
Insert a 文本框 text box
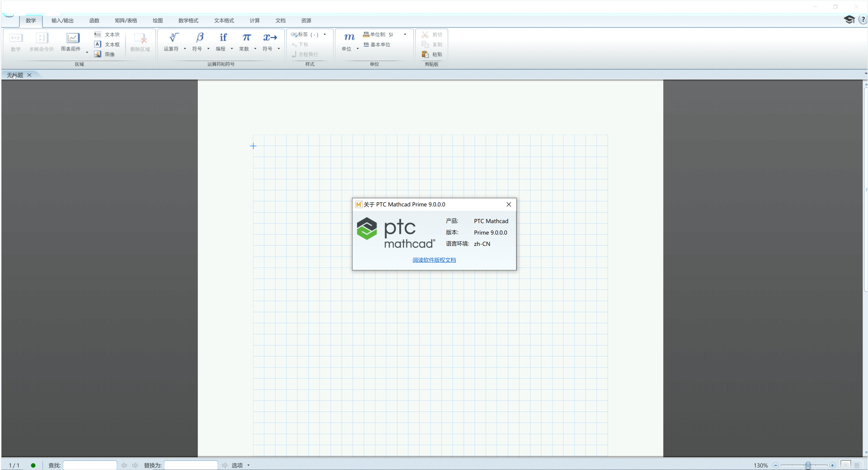tap(108, 44)
